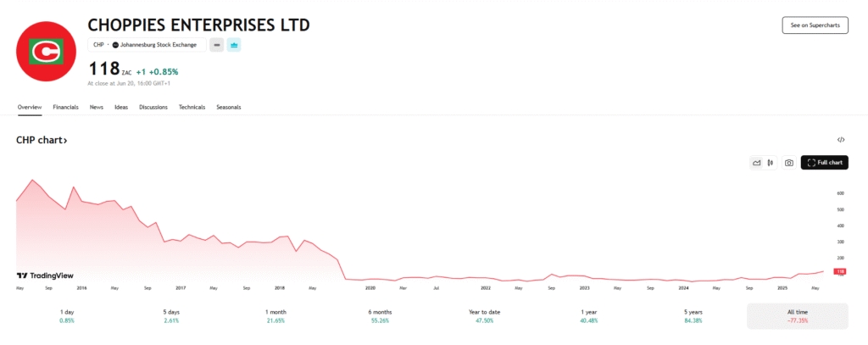The height and width of the screenshot is (345, 868).
Task: Click the grey minus badge icon
Action: (x=216, y=45)
